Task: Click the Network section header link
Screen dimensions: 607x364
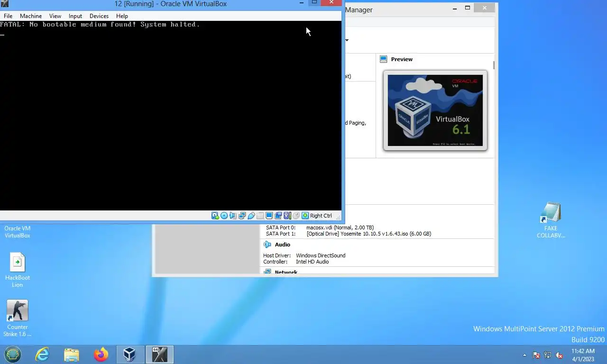Action: click(286, 272)
